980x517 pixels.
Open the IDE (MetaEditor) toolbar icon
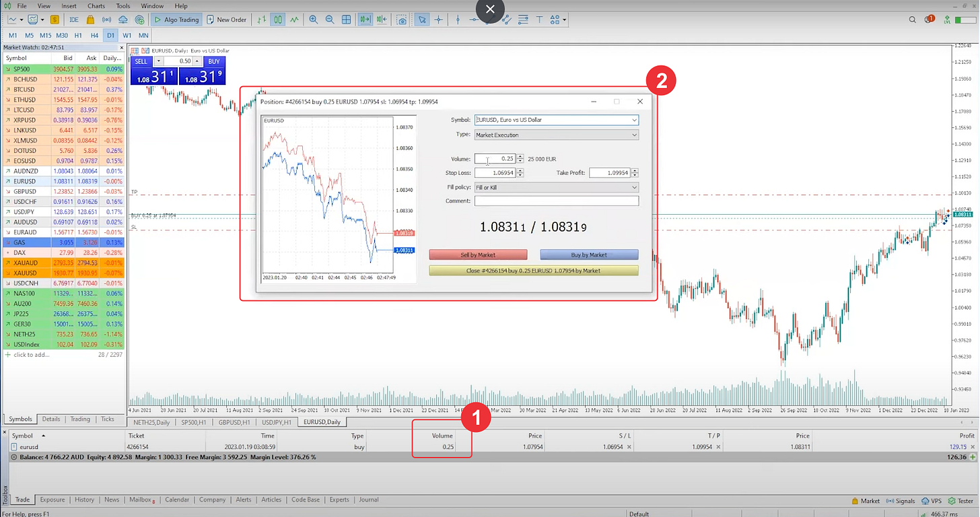click(x=74, y=20)
